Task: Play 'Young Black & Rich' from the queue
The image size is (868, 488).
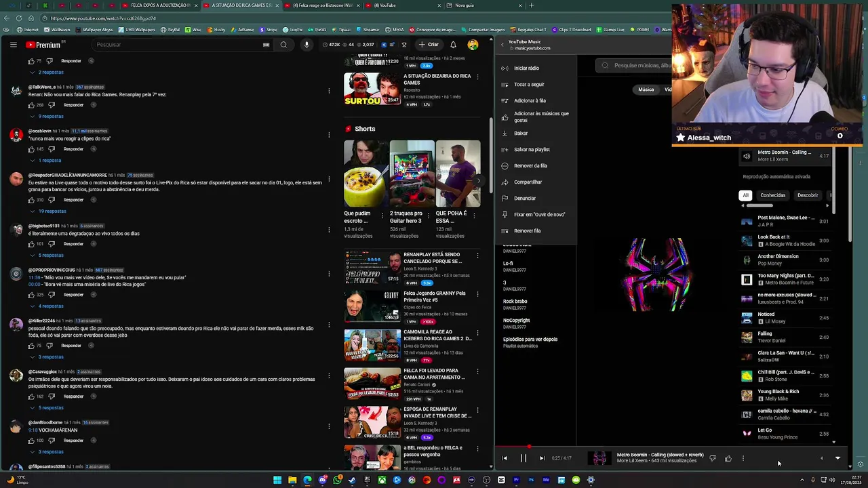Action: 787,394
